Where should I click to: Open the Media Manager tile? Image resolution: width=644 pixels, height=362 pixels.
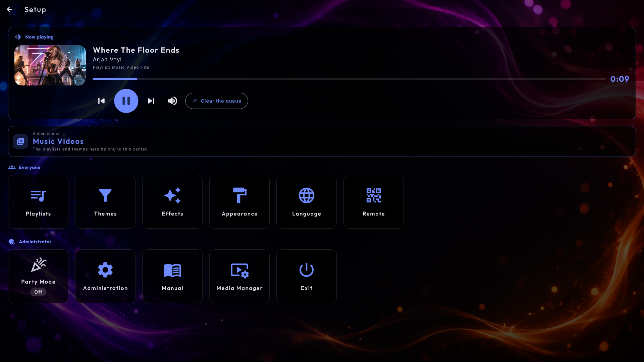coord(239,276)
